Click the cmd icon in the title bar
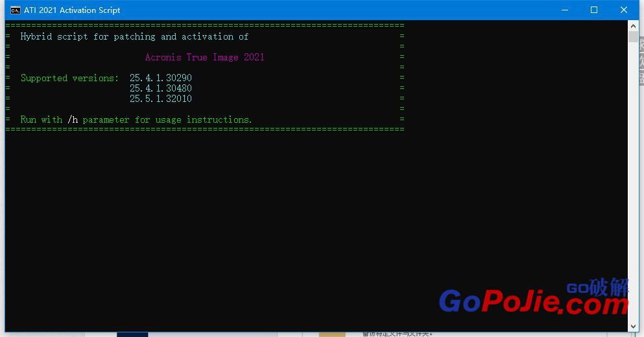The height and width of the screenshot is (337, 644). (15, 10)
